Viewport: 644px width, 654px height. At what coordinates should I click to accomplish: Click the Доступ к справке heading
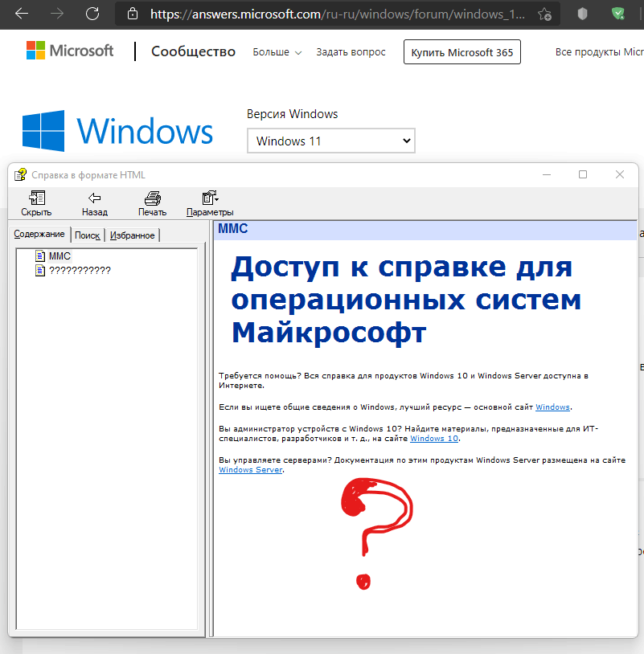pyautogui.click(x=406, y=299)
